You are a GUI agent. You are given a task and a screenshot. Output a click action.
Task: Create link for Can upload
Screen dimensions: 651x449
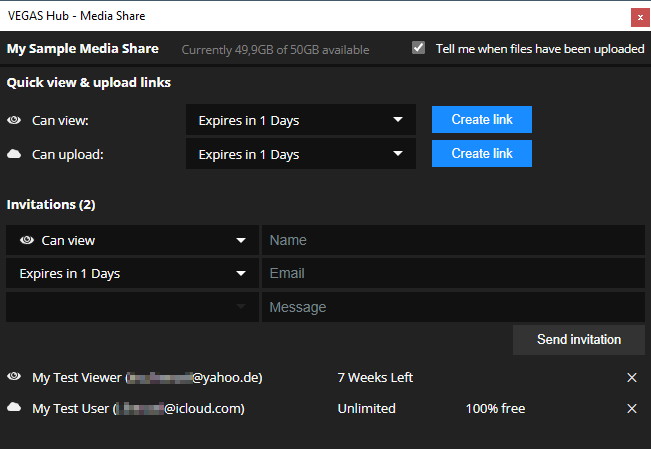click(x=482, y=154)
